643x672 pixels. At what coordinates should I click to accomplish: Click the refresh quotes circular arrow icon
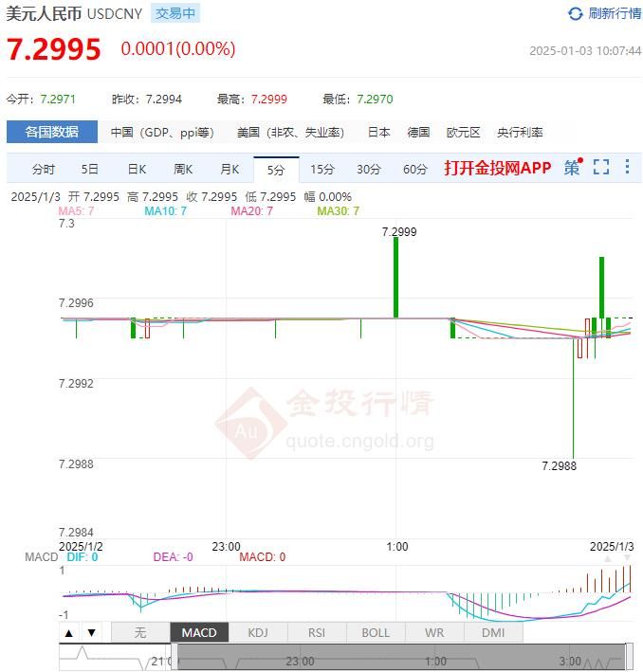click(x=576, y=13)
